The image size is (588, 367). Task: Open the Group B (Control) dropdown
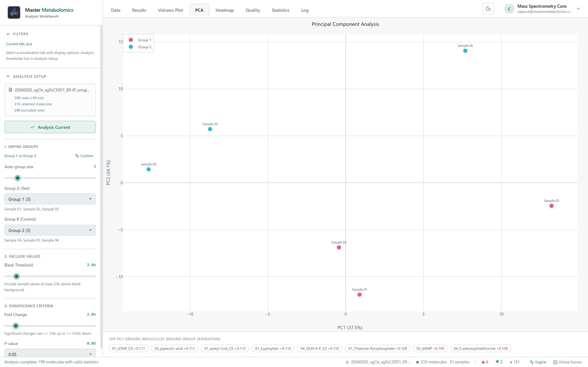pyautogui.click(x=50, y=230)
